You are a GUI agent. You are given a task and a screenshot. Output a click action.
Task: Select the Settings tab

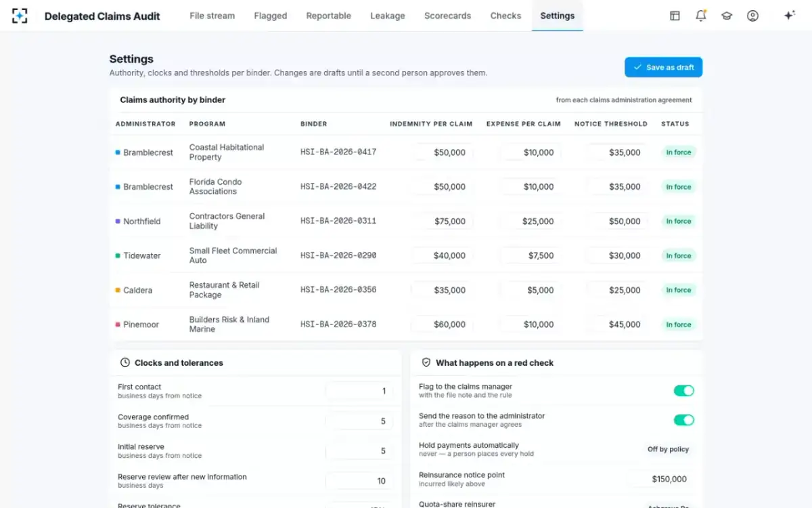558,16
